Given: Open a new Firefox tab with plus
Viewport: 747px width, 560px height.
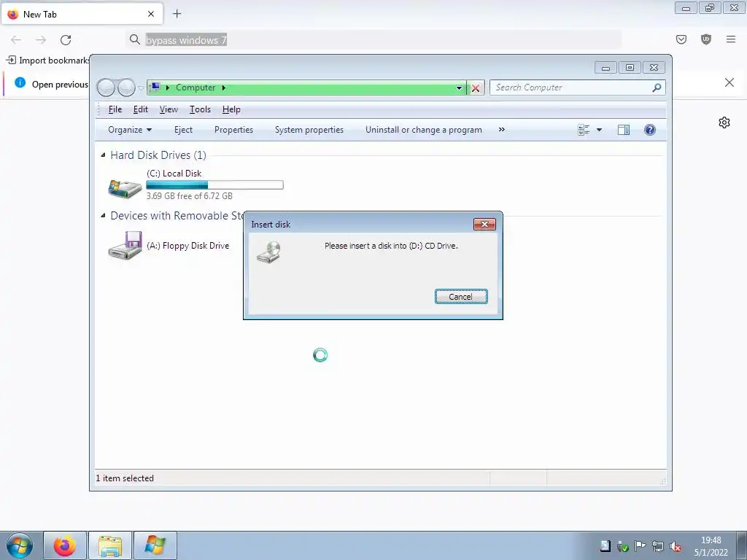Looking at the screenshot, I should click(x=177, y=14).
